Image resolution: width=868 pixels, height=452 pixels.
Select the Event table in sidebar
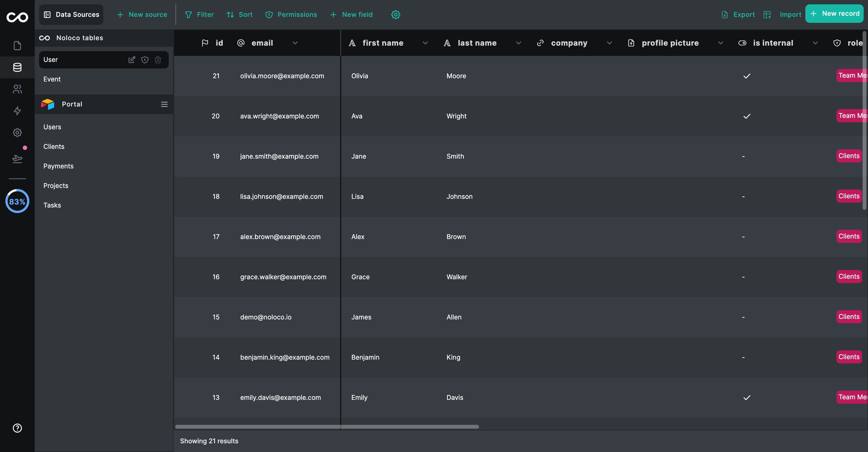[52, 79]
